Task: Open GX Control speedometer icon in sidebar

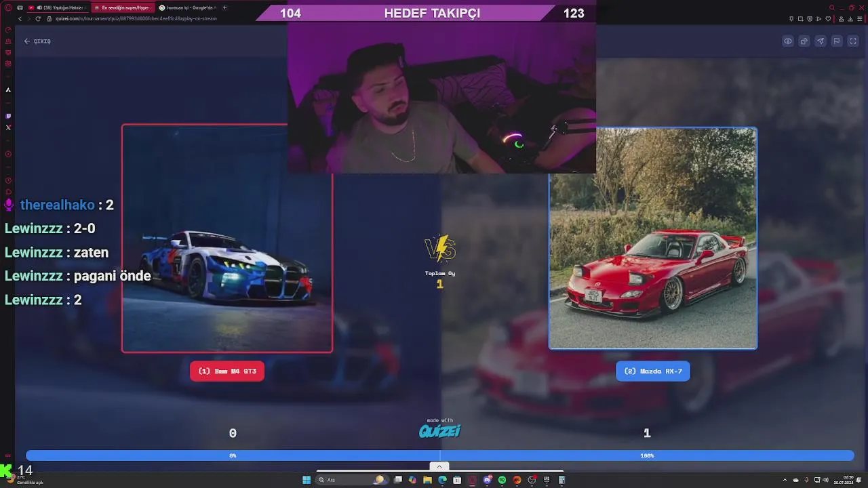Action: [x=8, y=30]
